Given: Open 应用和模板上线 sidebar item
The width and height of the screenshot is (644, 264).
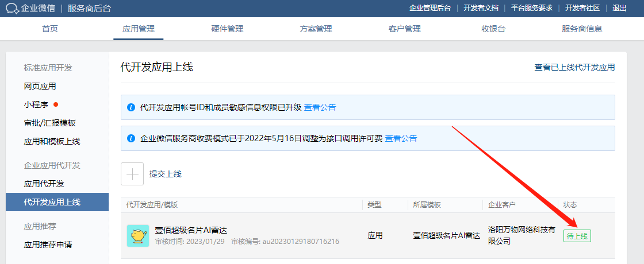Looking at the screenshot, I should click(52, 141).
